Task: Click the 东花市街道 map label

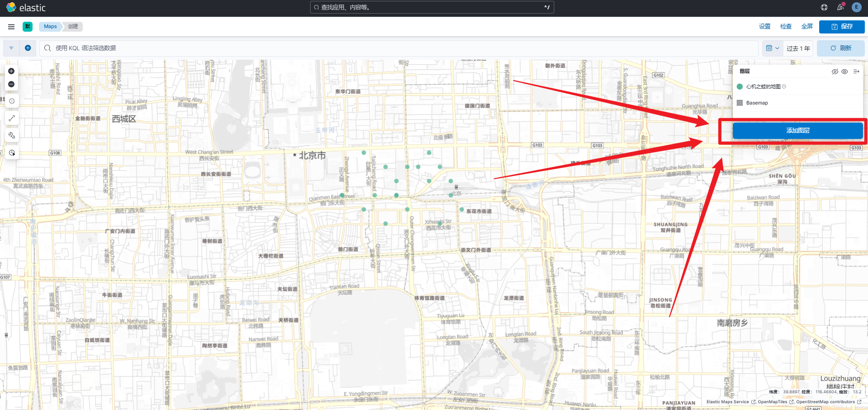Action: [479, 211]
